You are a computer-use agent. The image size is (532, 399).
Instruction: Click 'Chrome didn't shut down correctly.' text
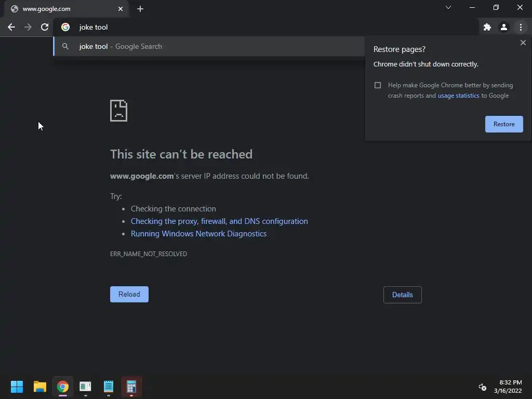point(426,64)
